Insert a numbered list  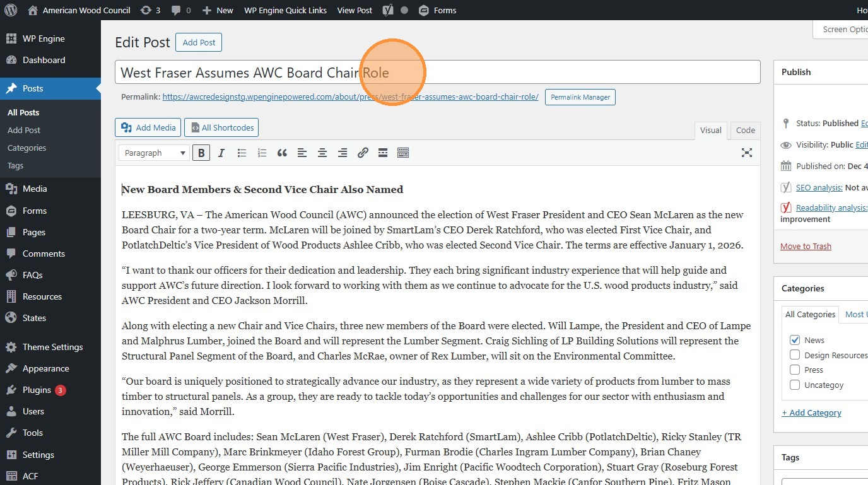[x=262, y=153]
